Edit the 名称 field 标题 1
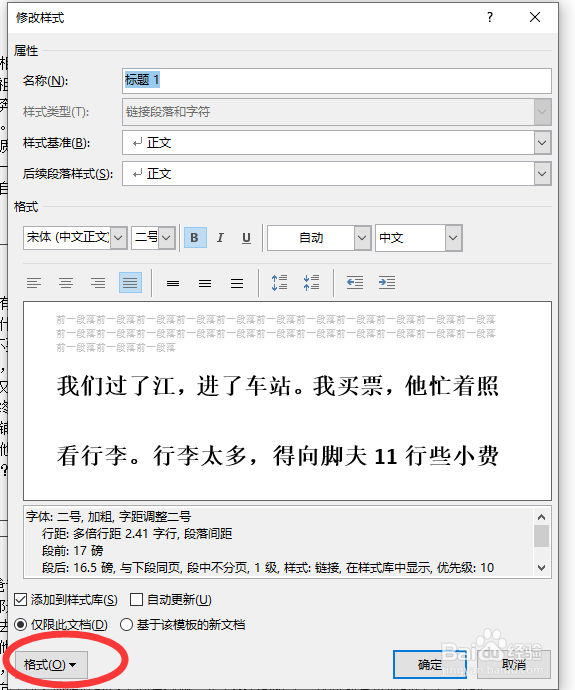 337,81
